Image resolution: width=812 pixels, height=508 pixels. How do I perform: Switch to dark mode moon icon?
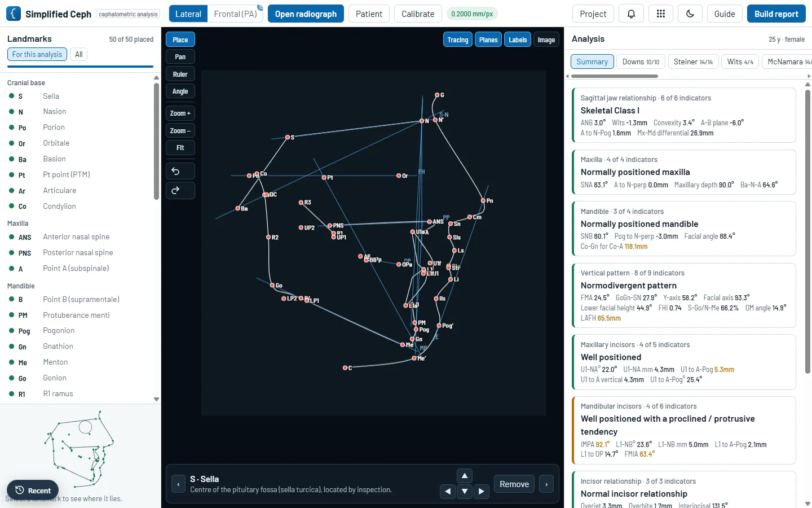click(690, 14)
